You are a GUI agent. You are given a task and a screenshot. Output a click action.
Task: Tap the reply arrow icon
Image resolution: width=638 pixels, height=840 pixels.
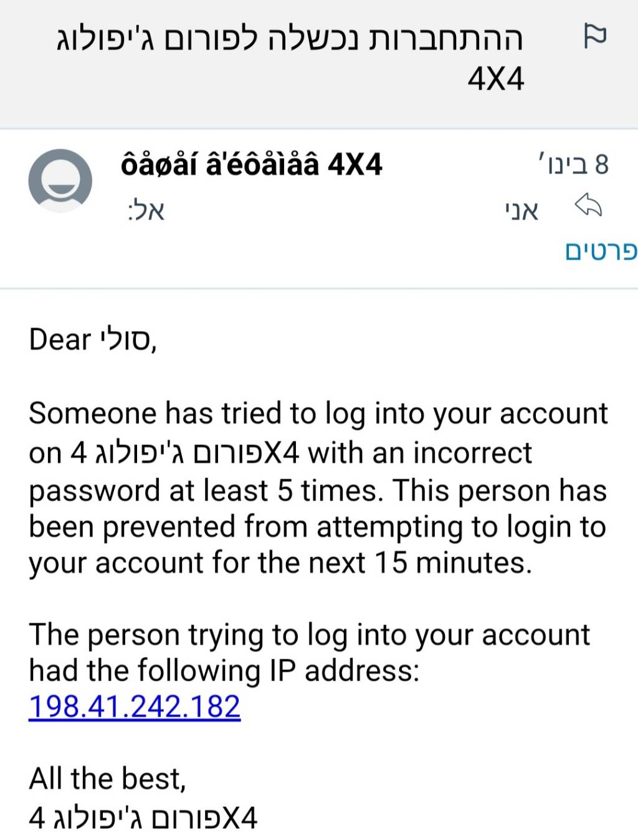pyautogui.click(x=588, y=205)
